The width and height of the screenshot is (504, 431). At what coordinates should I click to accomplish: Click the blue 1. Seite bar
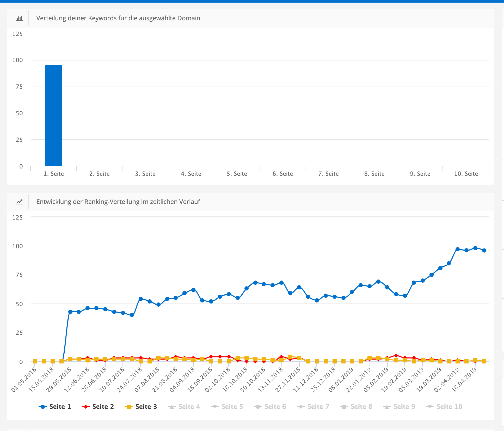click(54, 115)
